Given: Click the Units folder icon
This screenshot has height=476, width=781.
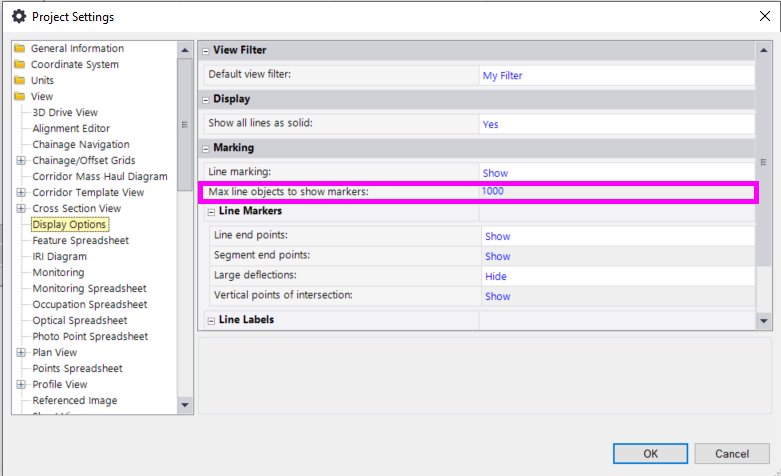Looking at the screenshot, I should (19, 80).
